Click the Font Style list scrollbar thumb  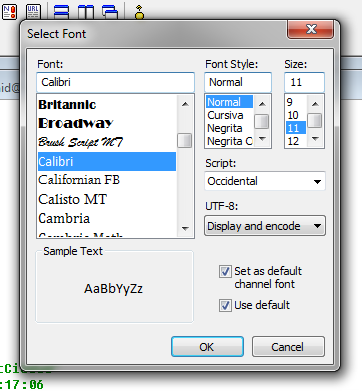[x=262, y=122]
